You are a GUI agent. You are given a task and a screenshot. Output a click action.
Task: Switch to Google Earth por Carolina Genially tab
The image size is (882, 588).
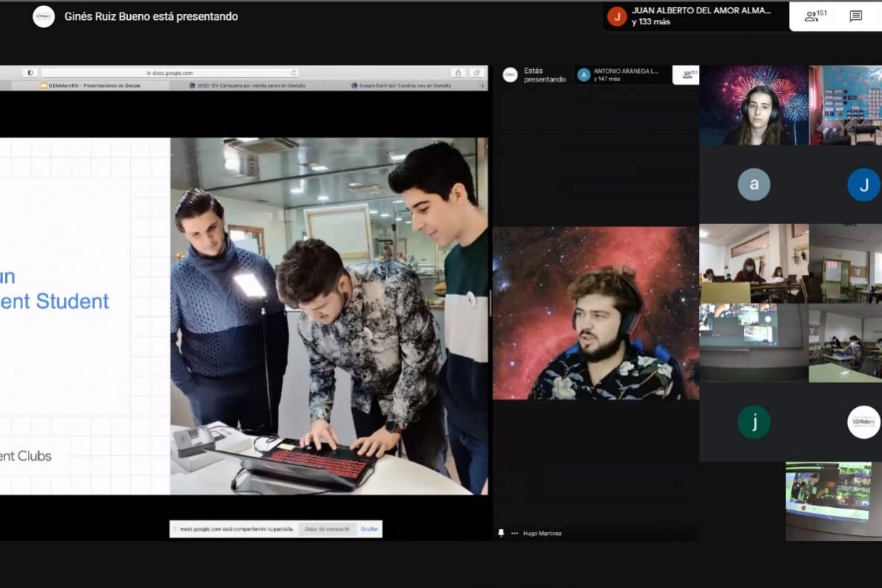[401, 85]
